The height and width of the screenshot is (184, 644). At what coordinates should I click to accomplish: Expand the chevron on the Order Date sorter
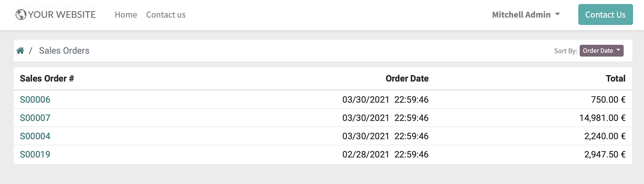coord(618,50)
